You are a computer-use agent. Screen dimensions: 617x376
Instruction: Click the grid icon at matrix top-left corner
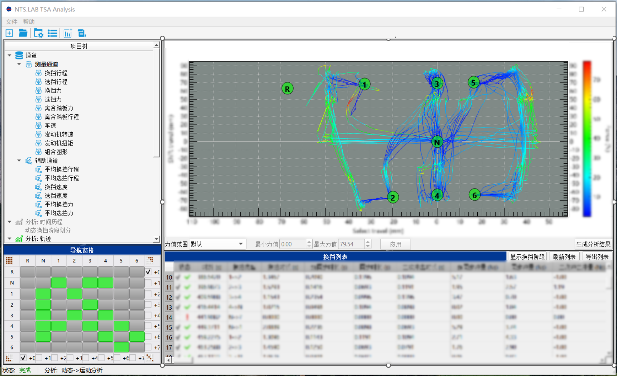9,260
